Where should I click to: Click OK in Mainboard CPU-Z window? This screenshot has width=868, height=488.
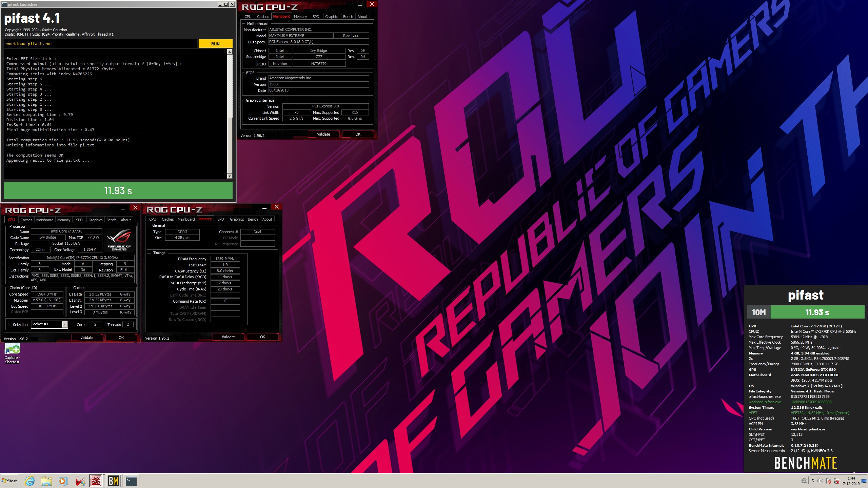pyautogui.click(x=358, y=134)
